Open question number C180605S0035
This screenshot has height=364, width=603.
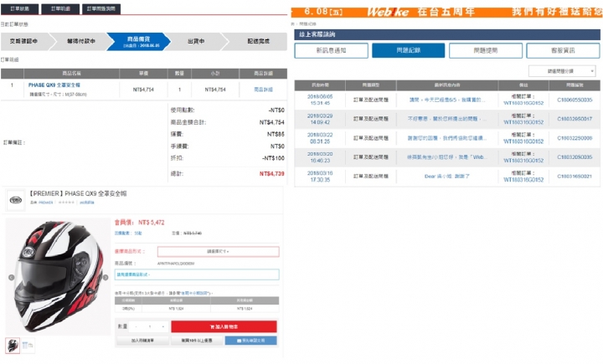click(575, 100)
